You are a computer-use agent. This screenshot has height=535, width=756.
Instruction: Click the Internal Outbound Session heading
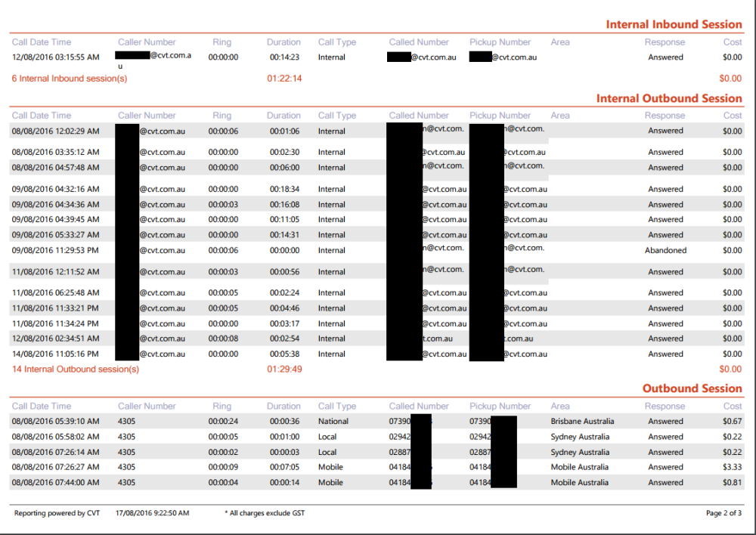[669, 98]
